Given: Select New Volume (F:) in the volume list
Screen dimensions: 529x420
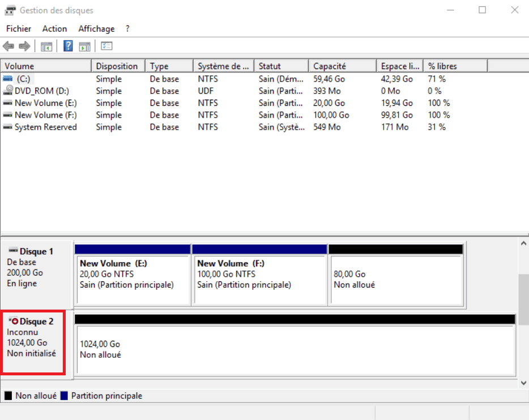Looking at the screenshot, I should pos(45,115).
